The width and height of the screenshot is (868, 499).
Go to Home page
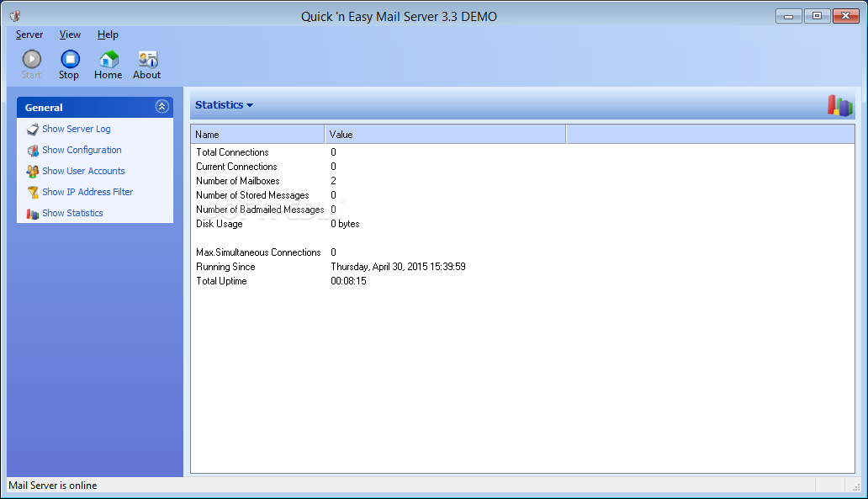coord(108,64)
